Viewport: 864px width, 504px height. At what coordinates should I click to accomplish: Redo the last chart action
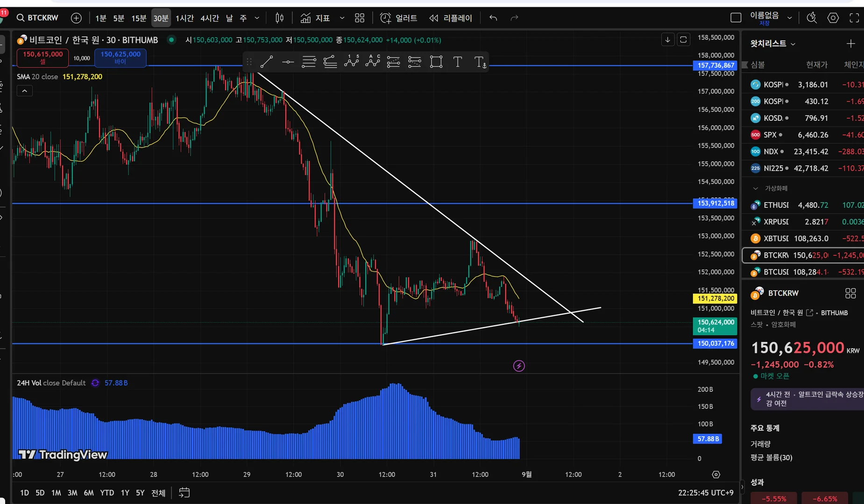[x=515, y=18]
